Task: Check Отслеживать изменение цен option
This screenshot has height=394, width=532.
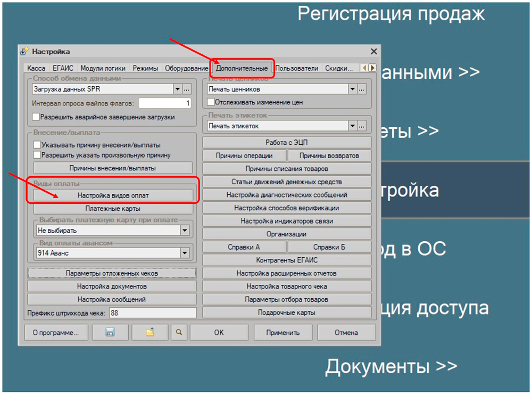Action: (x=211, y=102)
